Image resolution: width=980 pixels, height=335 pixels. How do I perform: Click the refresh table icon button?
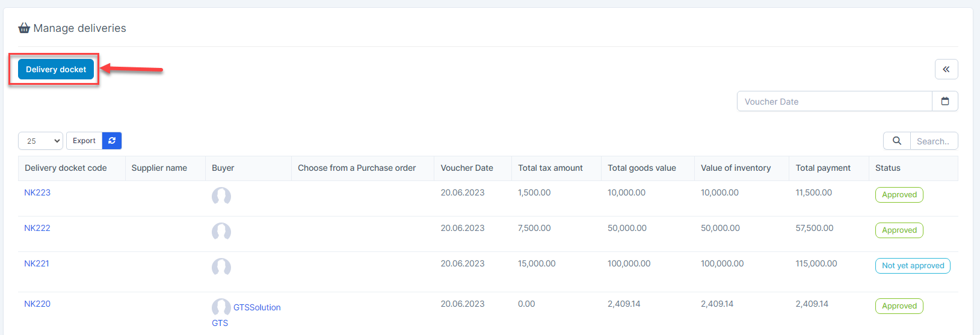[112, 141]
